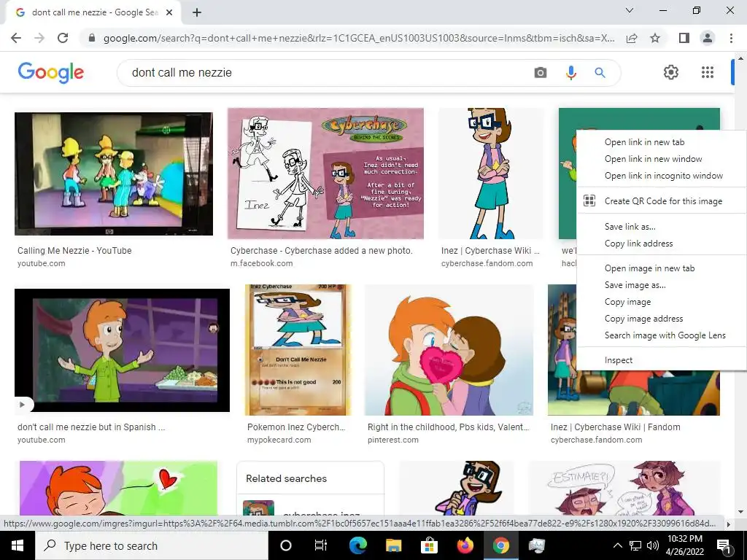Launch Firefox from the taskbar
The width and height of the screenshot is (747, 560).
point(465,545)
